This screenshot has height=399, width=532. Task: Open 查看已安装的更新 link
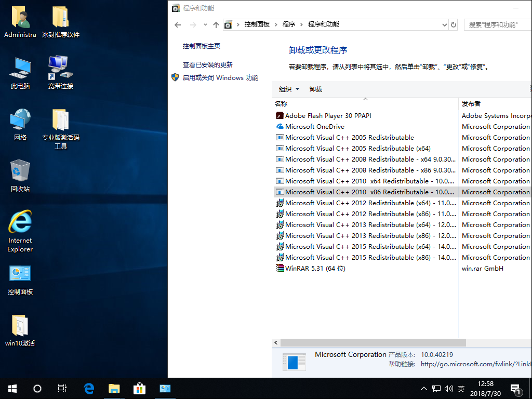(208, 65)
